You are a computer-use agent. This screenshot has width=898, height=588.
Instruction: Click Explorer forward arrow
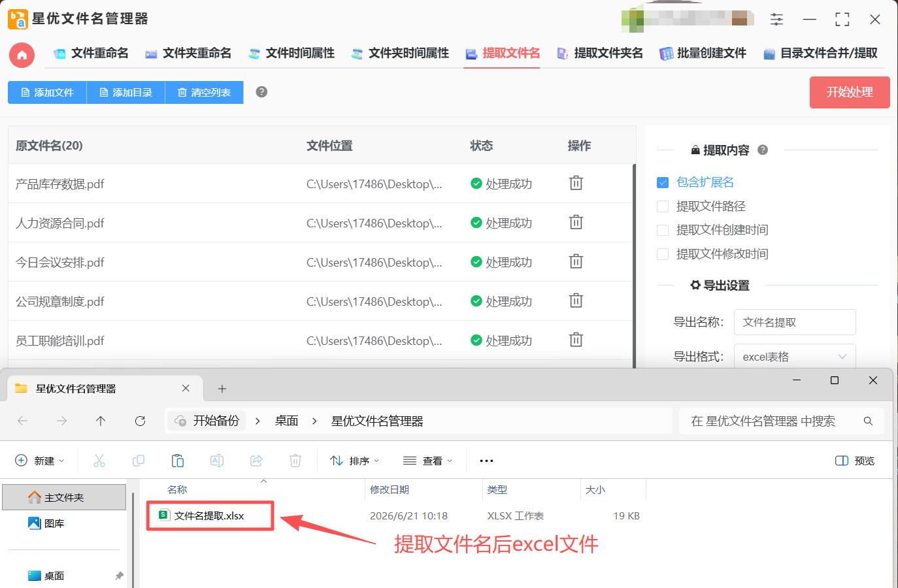pos(61,421)
